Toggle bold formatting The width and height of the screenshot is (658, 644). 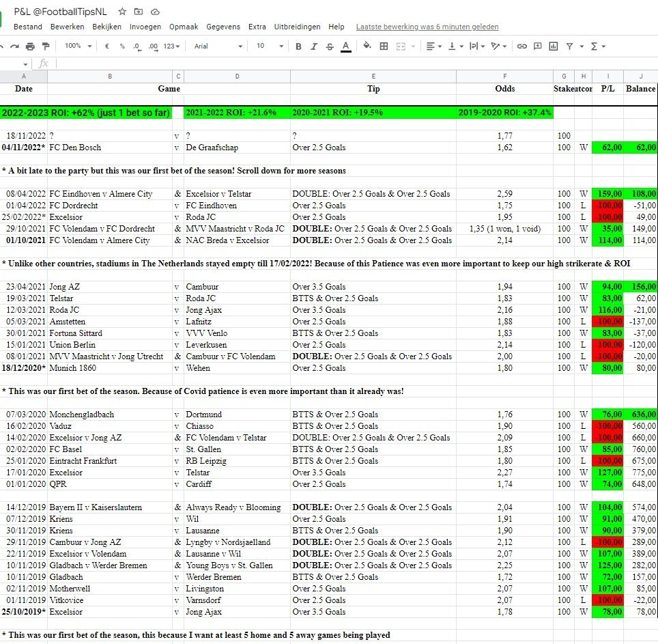(298, 46)
